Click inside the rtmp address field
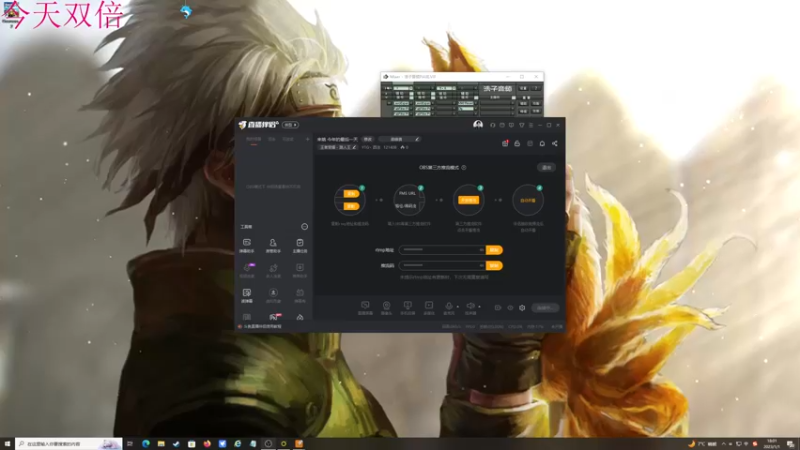Image resolution: width=800 pixels, height=450 pixels. (442, 249)
